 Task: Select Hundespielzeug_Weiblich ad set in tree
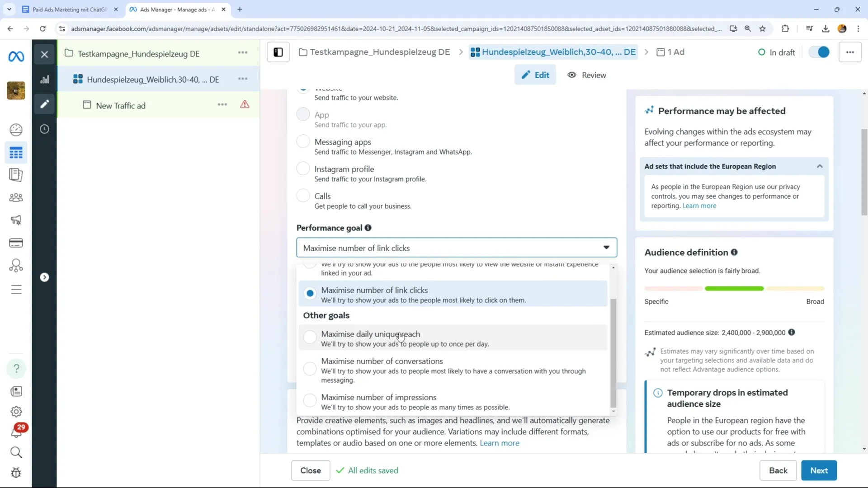pos(153,80)
